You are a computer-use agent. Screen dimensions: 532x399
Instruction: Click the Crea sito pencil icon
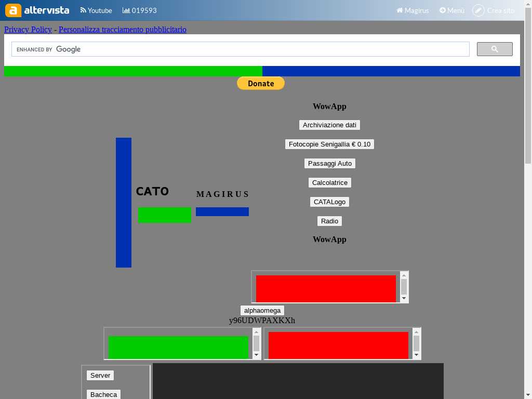click(x=478, y=10)
